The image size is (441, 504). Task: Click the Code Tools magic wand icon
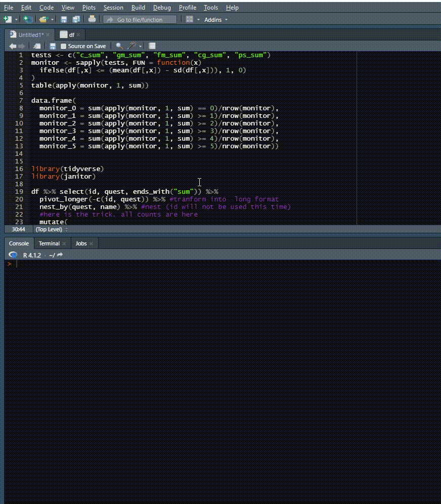pos(132,46)
